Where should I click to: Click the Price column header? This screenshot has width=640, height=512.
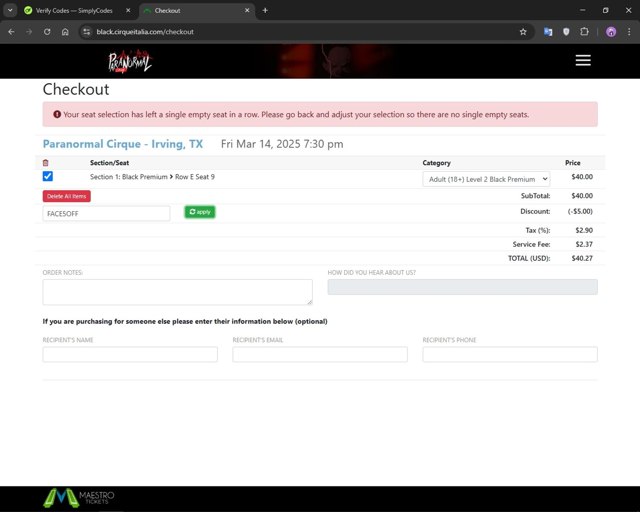point(573,163)
